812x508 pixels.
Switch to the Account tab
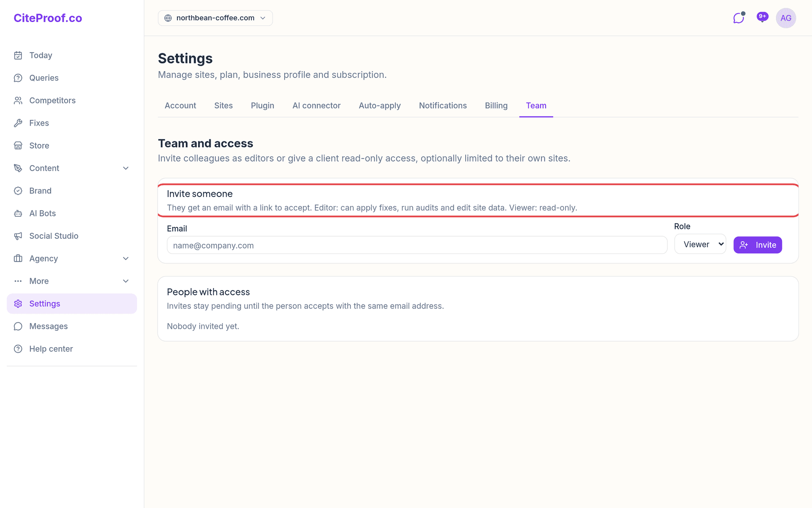point(180,106)
